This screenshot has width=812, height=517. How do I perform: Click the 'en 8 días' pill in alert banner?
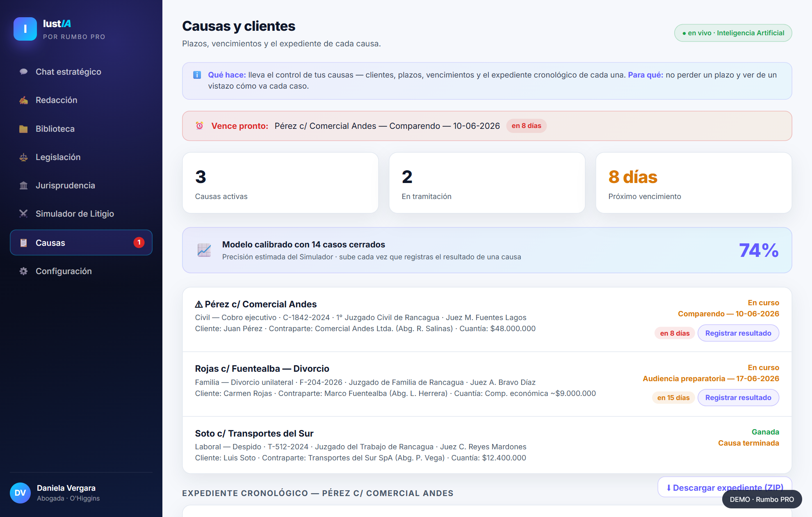(x=526, y=126)
